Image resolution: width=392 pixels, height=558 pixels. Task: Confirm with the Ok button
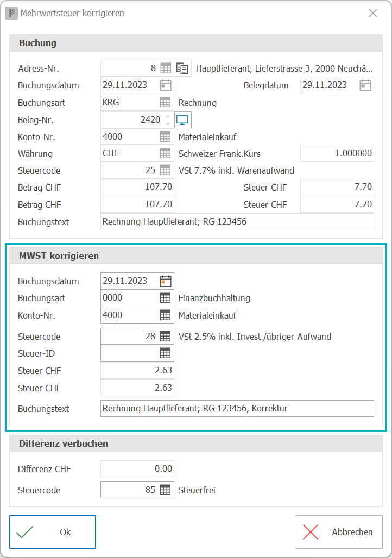[x=53, y=532]
